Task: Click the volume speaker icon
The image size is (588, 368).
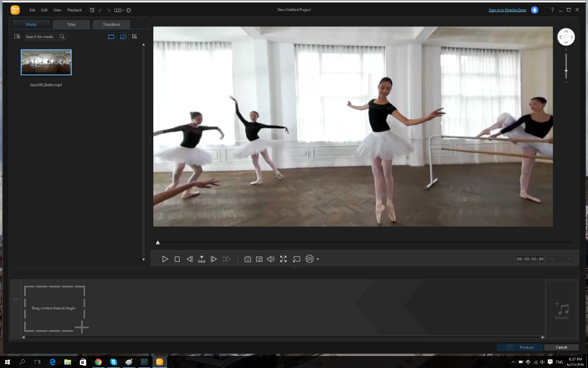Action: (271, 259)
